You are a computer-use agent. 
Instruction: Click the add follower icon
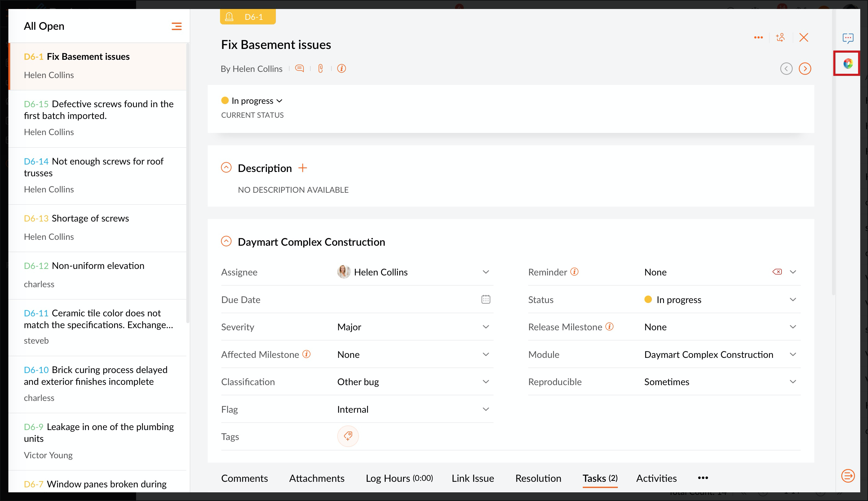pos(781,37)
